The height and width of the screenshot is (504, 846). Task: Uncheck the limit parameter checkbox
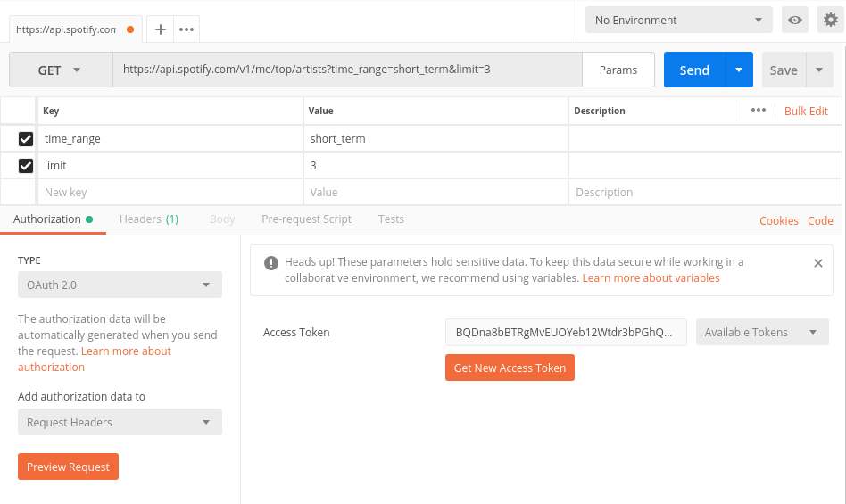(x=25, y=166)
